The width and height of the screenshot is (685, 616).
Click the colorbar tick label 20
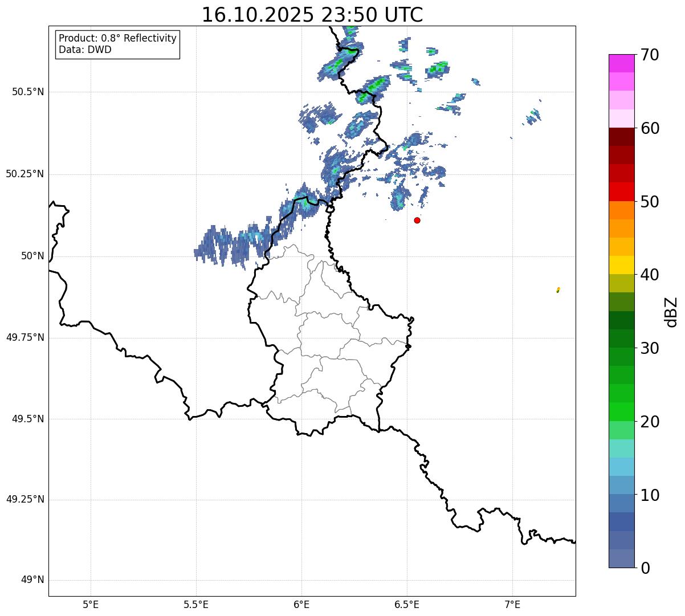[650, 422]
